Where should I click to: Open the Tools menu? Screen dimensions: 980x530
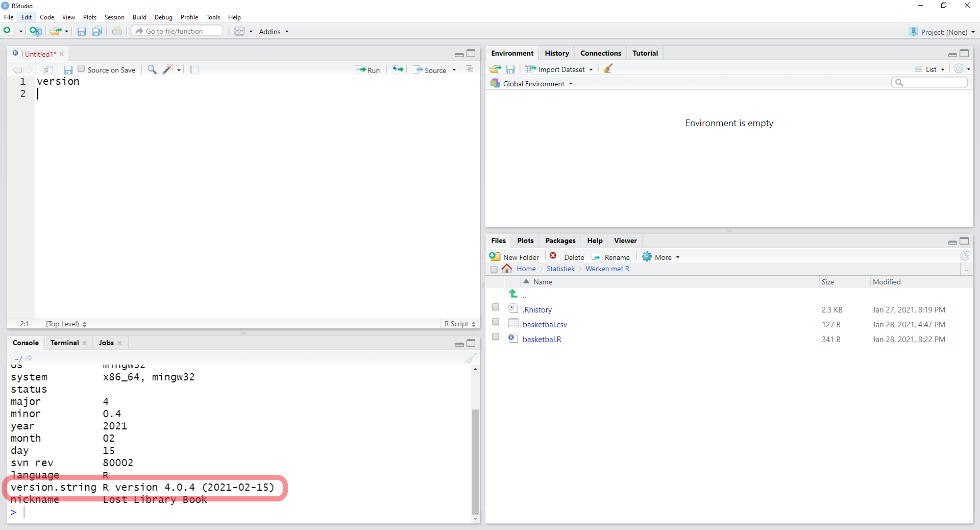tap(213, 17)
